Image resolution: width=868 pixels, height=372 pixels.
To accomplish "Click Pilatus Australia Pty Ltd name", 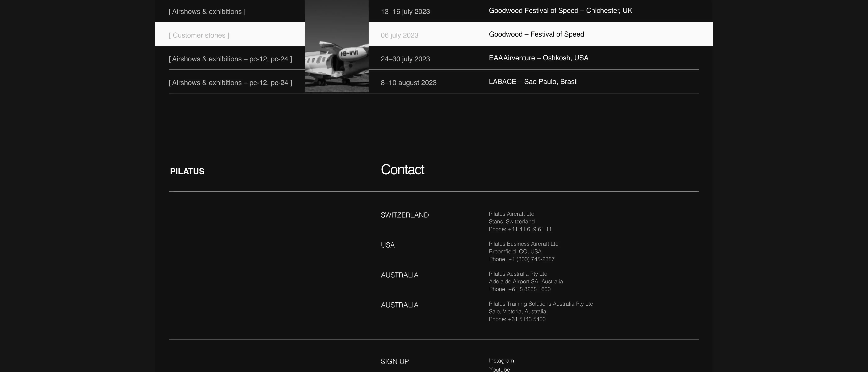I will click(518, 274).
